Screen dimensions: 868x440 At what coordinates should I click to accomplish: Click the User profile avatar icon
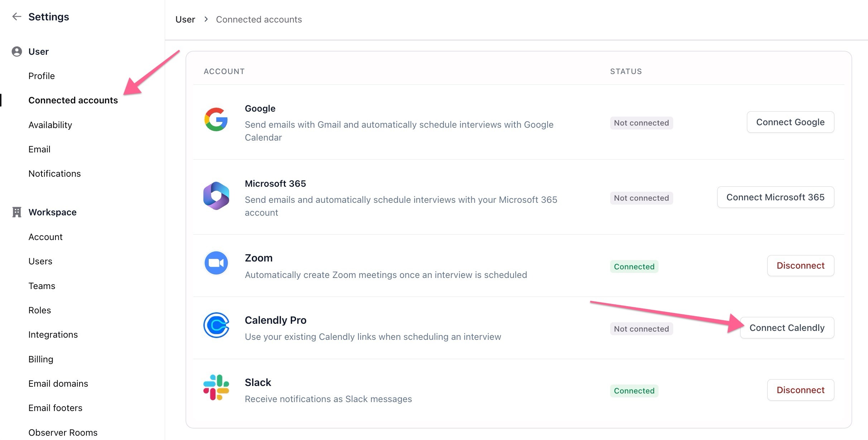pyautogui.click(x=17, y=52)
